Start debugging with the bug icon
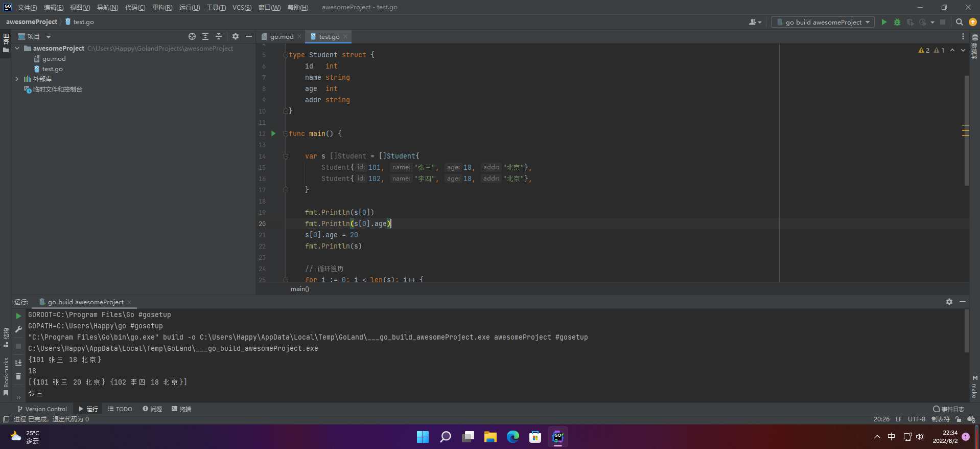Viewport: 980px width, 449px height. 897,22
